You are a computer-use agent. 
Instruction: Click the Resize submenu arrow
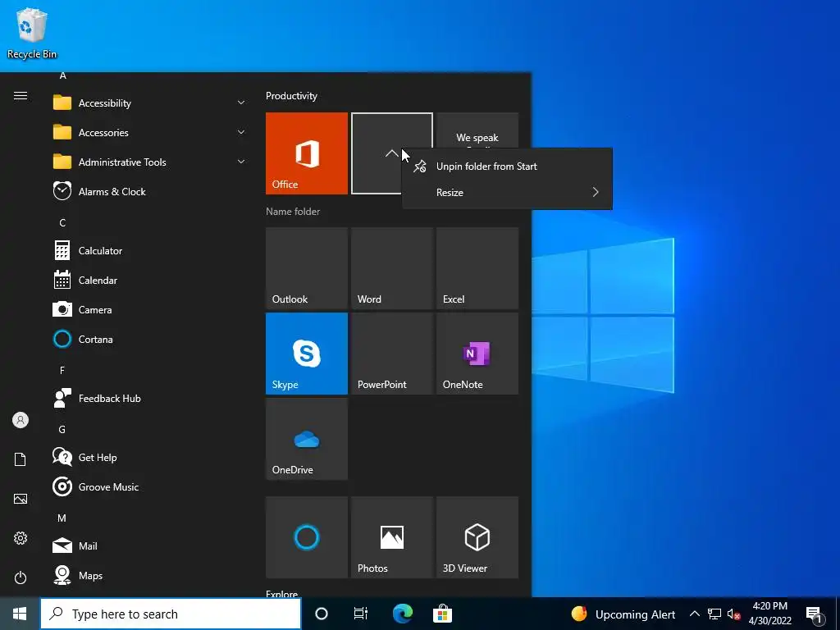(596, 192)
